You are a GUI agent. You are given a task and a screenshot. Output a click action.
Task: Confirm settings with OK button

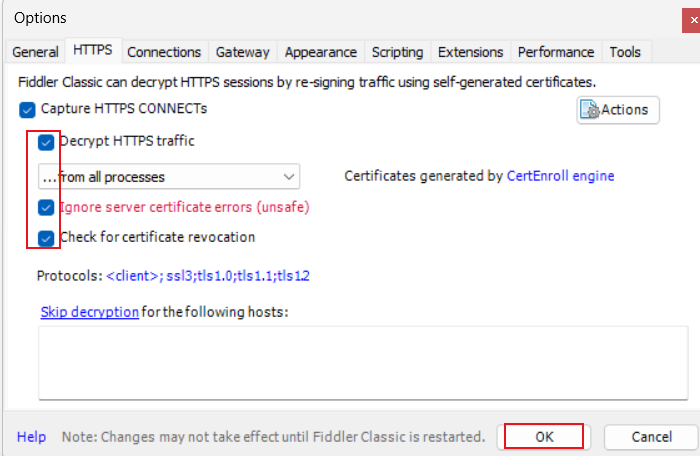(x=544, y=436)
